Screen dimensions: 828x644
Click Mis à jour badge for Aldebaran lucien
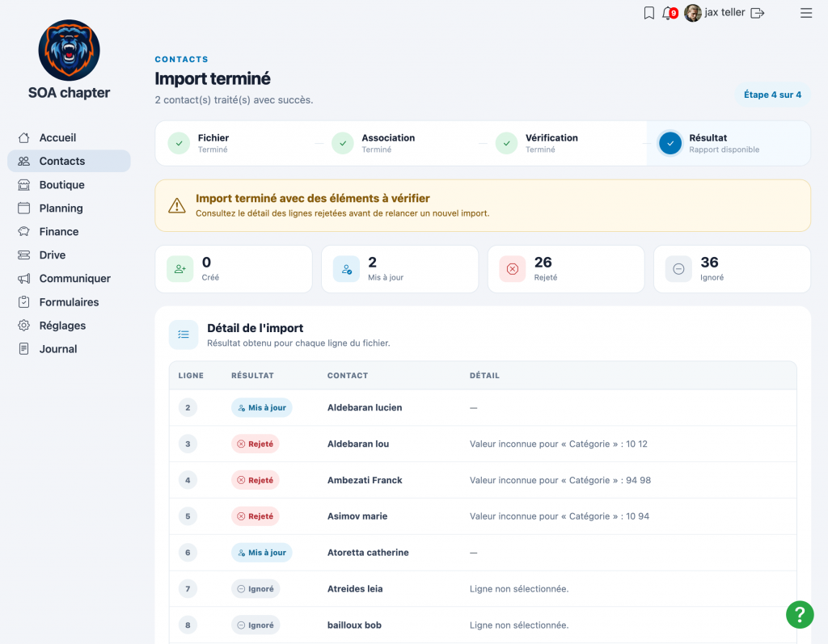pos(261,407)
